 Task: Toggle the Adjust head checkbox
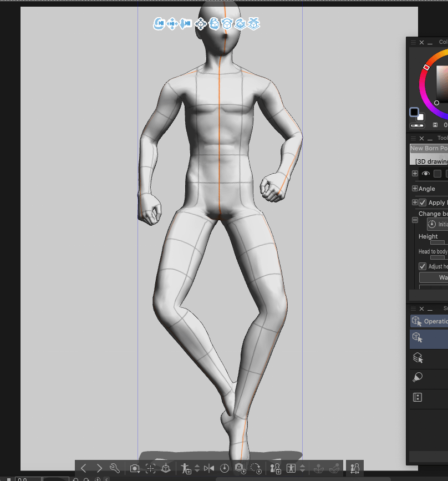pos(422,266)
